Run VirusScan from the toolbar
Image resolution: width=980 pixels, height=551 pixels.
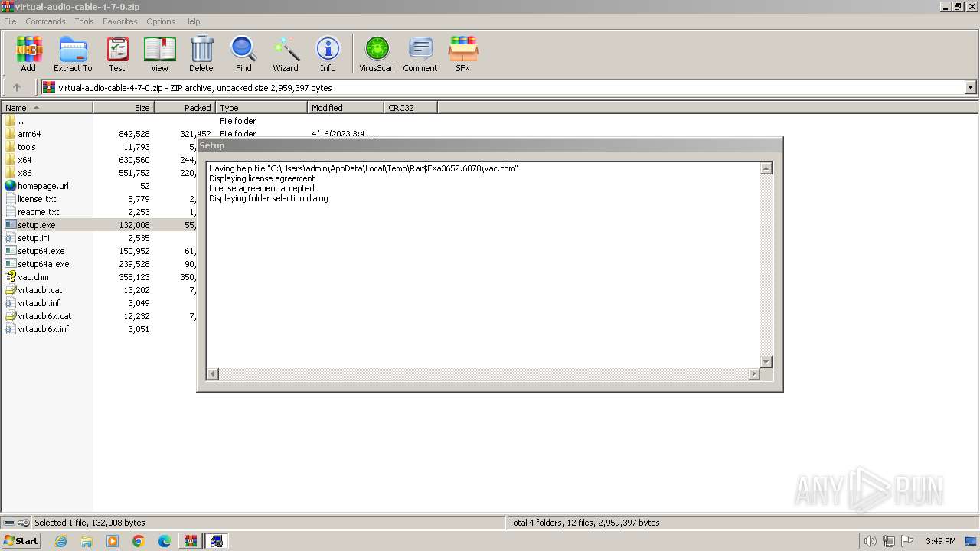[x=377, y=54]
